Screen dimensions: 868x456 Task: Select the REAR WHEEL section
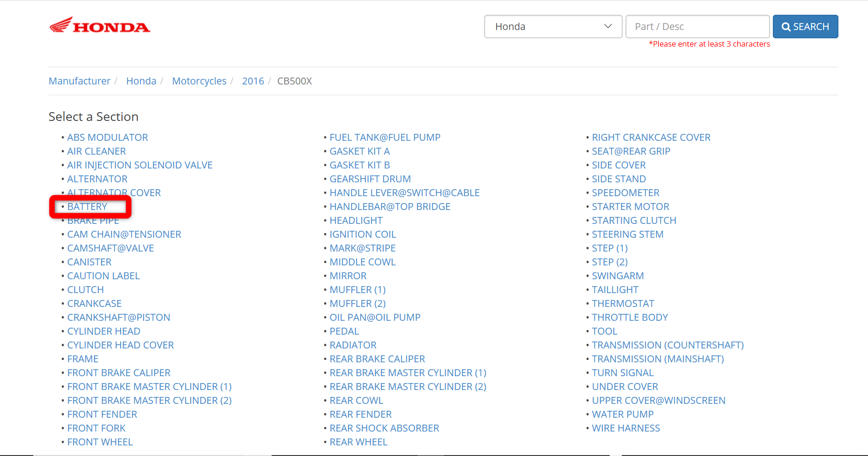pyautogui.click(x=359, y=442)
